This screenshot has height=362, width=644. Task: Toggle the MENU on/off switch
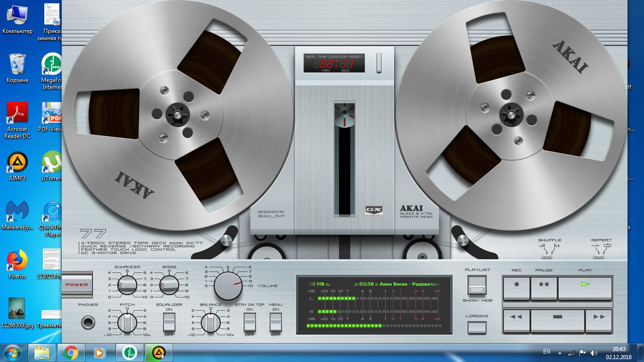click(x=275, y=322)
